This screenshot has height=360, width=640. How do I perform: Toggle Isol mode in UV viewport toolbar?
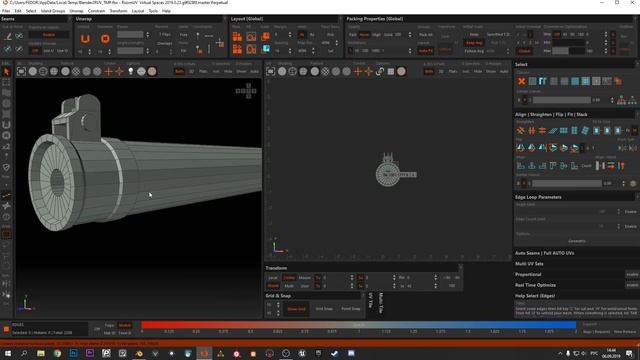[466, 71]
